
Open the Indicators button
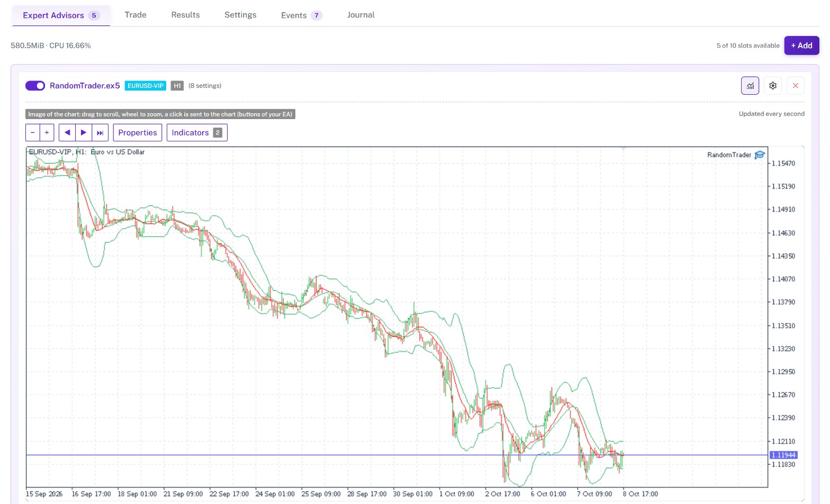tap(197, 132)
